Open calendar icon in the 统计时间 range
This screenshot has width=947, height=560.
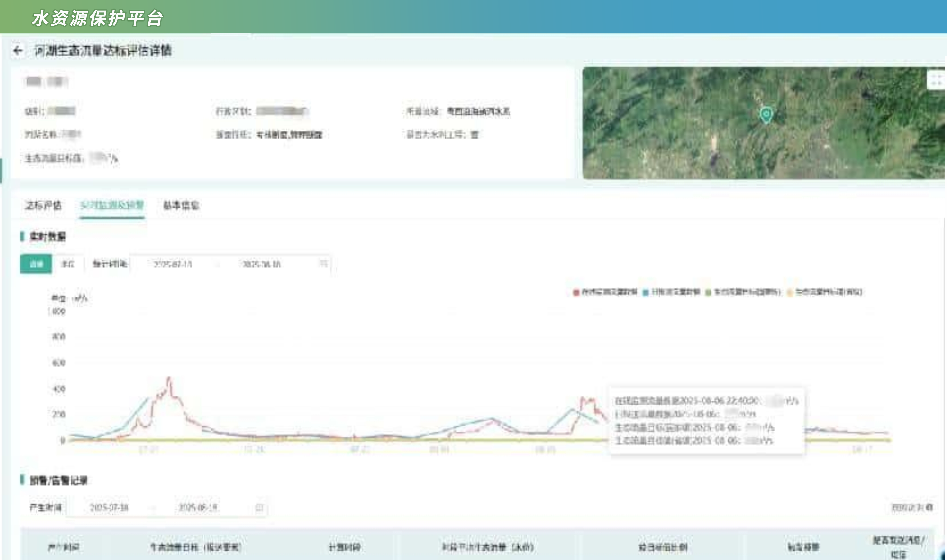click(x=323, y=263)
